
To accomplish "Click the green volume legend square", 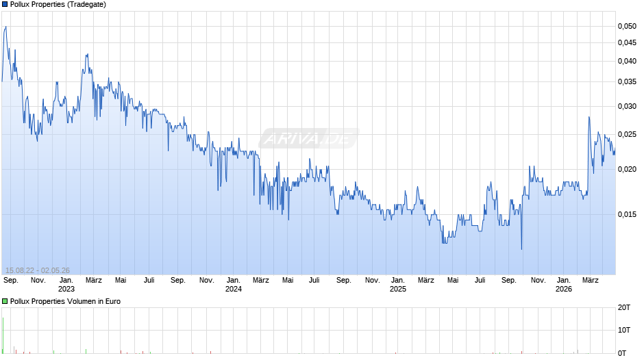I will pyautogui.click(x=5, y=301).
